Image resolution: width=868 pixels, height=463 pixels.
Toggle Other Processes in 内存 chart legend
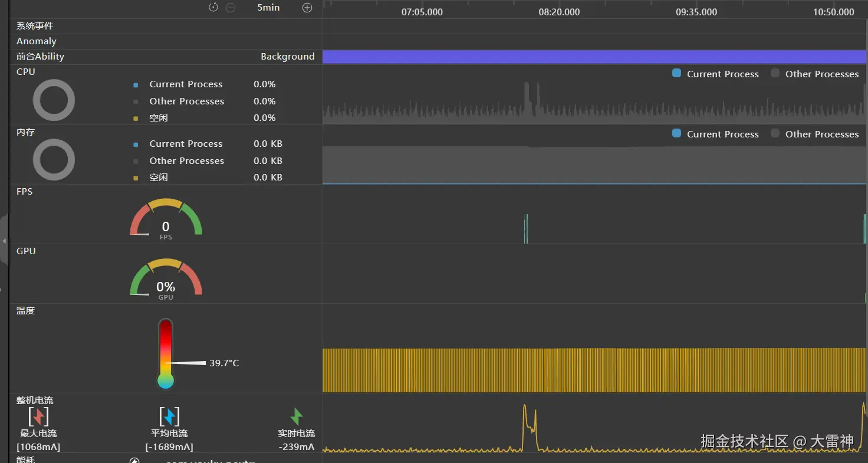point(814,134)
